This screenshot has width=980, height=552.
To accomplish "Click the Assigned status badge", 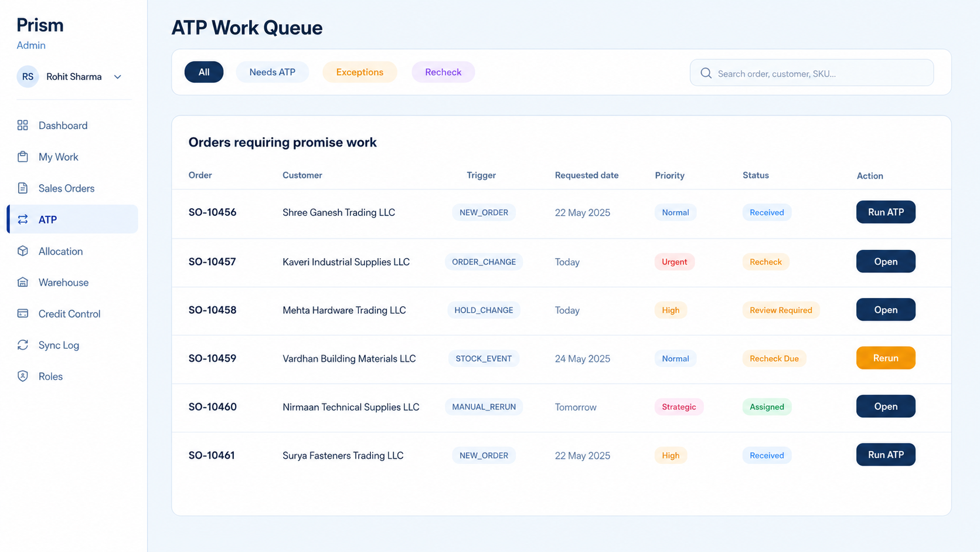I will (767, 407).
